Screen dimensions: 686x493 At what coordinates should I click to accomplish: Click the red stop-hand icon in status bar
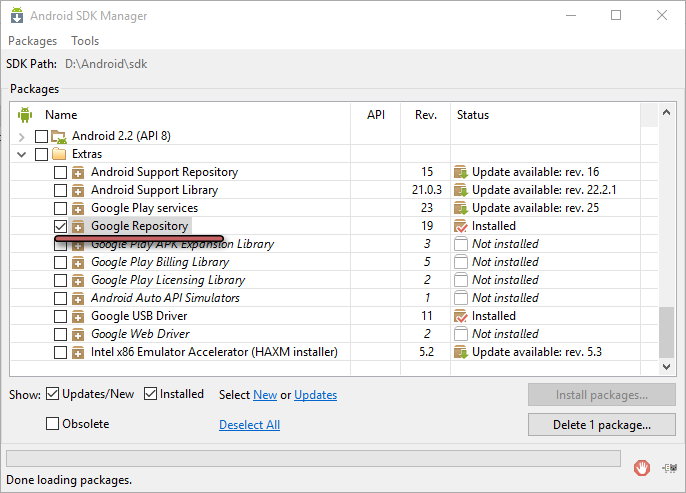click(644, 467)
